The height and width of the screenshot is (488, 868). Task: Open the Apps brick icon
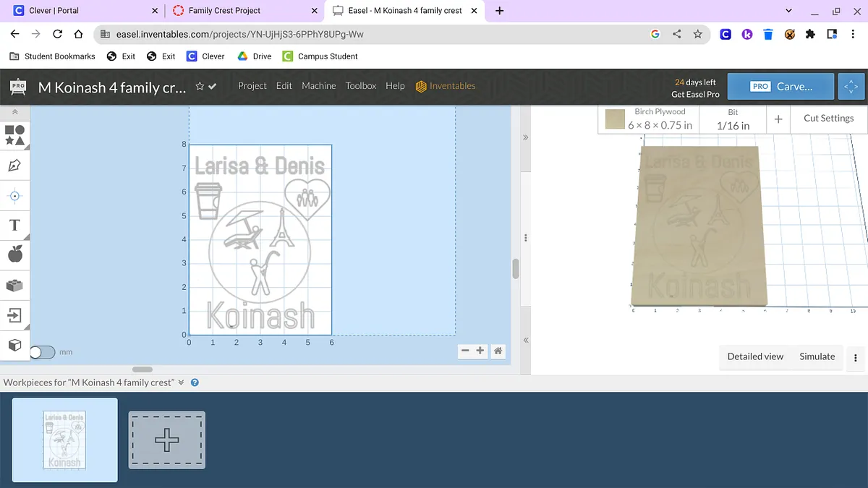[x=14, y=285]
